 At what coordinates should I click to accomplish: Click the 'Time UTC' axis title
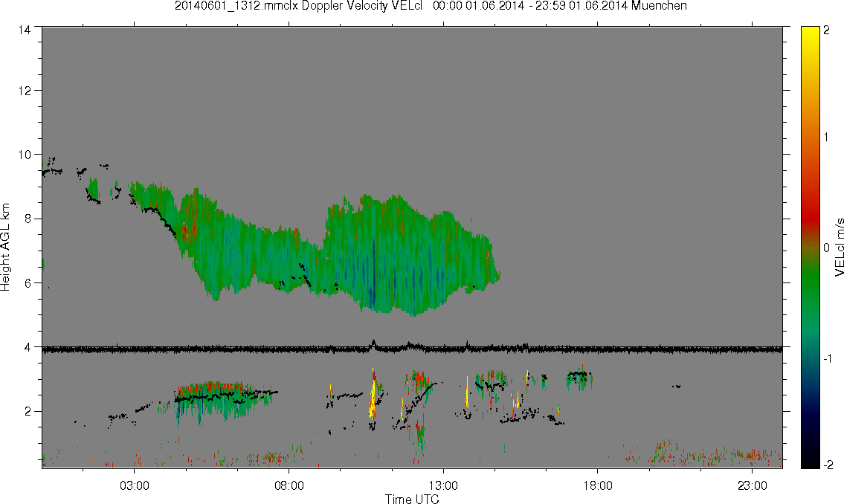[412, 499]
